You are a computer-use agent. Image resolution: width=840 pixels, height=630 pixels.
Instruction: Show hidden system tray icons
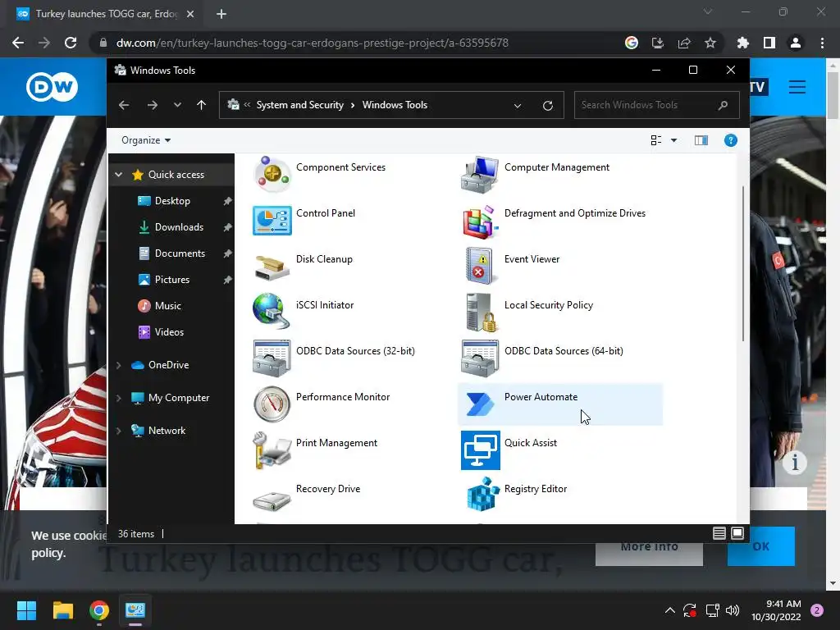[x=669, y=610]
